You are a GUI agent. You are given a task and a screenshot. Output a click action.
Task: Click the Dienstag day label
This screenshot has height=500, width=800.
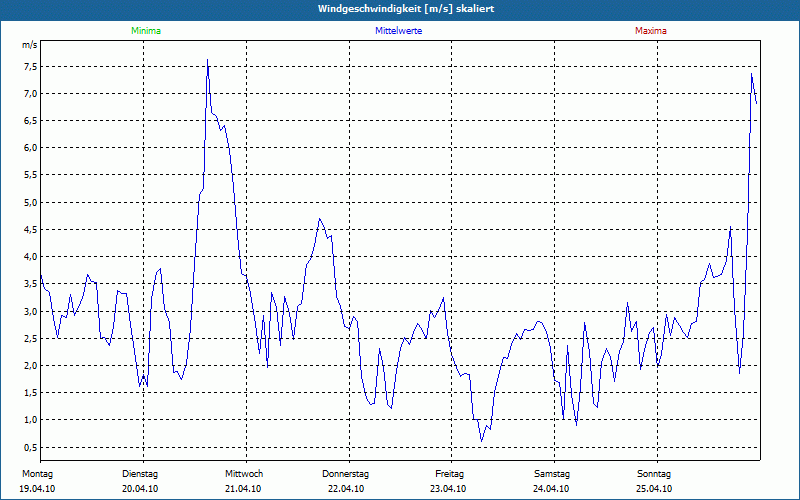click(x=140, y=474)
